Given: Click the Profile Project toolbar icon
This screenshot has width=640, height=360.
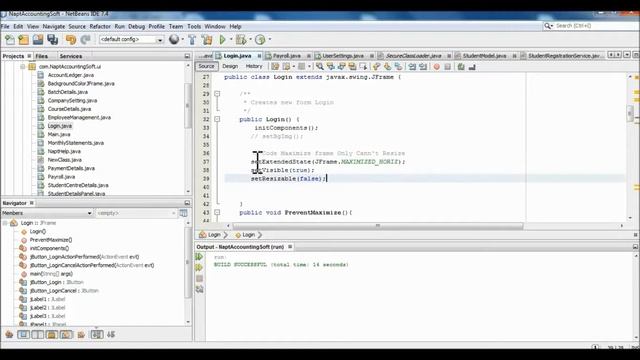Looking at the screenshot, I should click(260, 40).
